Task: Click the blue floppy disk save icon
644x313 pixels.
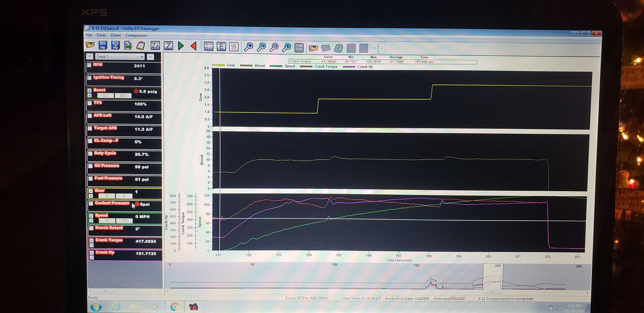Action: pos(103,45)
